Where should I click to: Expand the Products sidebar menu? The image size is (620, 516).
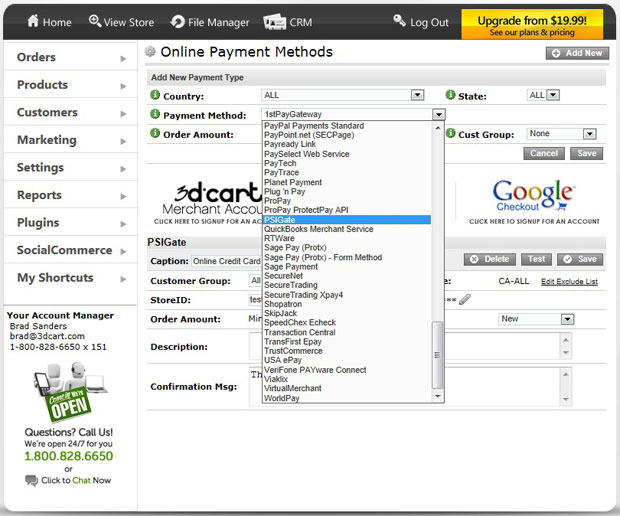coord(71,85)
